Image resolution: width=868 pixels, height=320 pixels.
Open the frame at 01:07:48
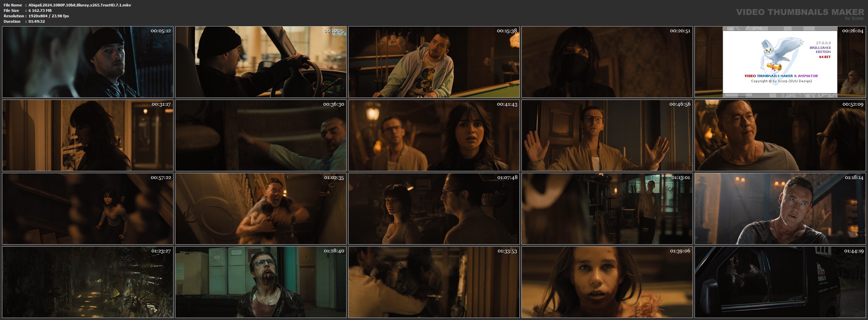[434, 209]
